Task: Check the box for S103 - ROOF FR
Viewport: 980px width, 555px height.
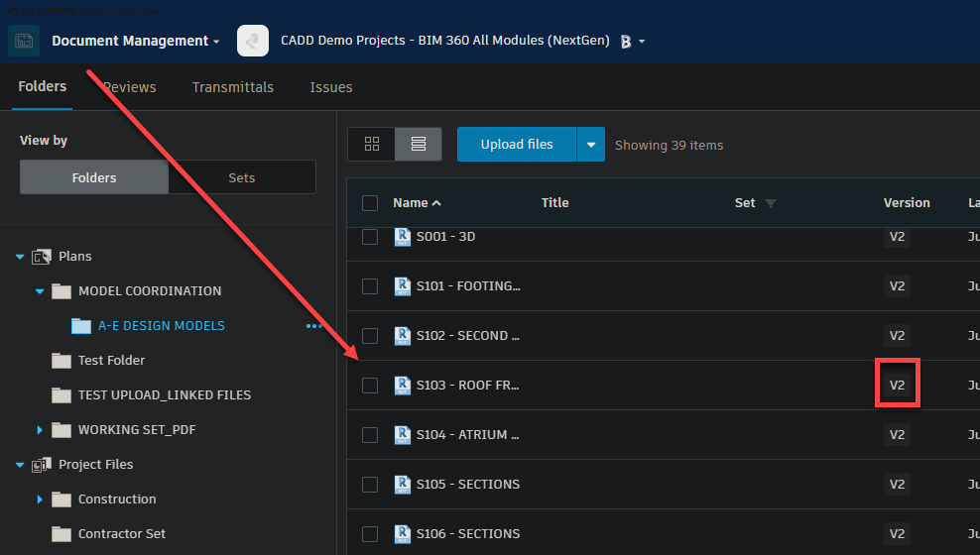Action: [x=370, y=386]
